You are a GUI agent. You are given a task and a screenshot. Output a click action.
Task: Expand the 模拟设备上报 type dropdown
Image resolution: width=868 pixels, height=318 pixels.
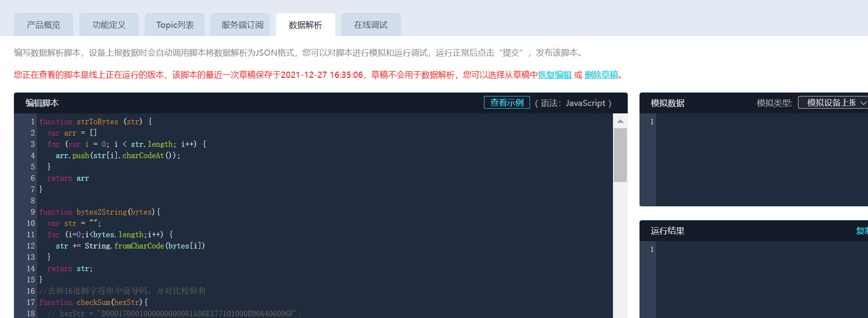pos(832,103)
